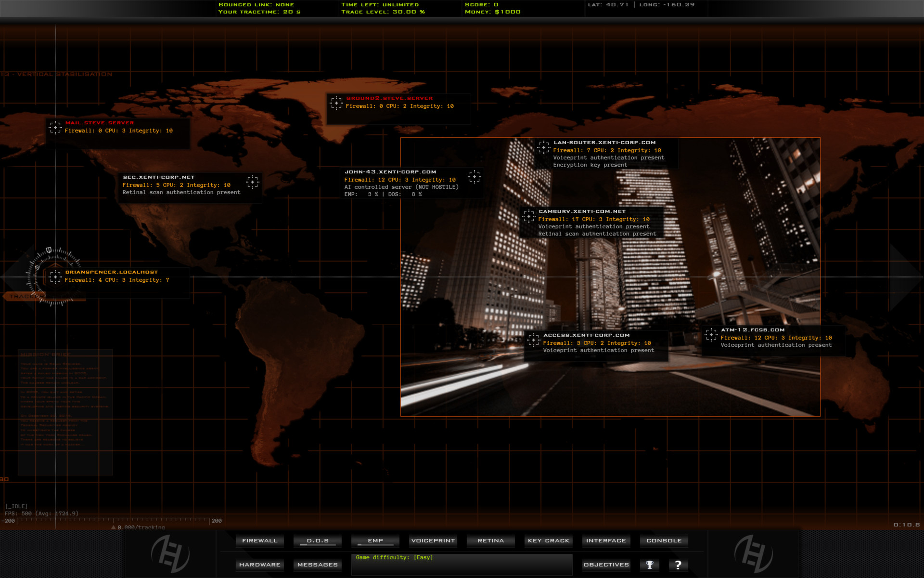Open help using the question mark icon
The height and width of the screenshot is (578, 924).
(678, 565)
